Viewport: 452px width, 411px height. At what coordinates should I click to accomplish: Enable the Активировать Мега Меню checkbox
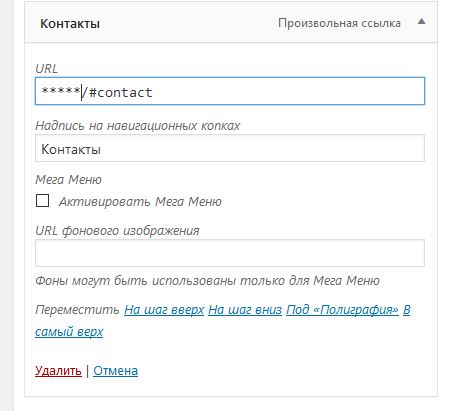pos(42,201)
